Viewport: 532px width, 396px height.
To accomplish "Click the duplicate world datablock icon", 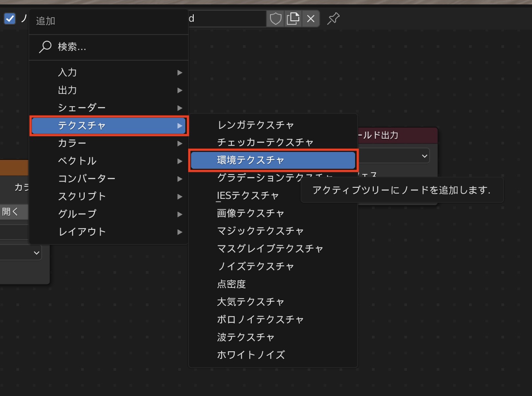I will point(293,19).
